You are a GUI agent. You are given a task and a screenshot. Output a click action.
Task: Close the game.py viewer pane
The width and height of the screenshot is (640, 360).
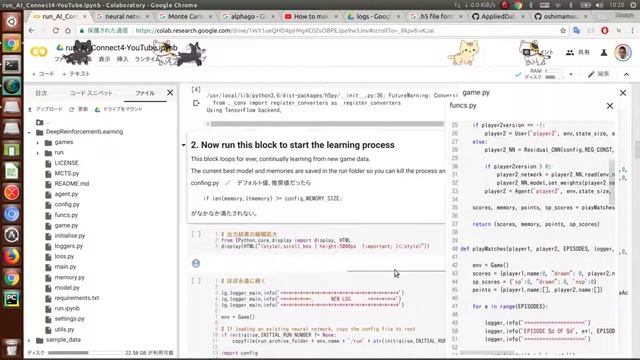pyautogui.click(x=623, y=93)
